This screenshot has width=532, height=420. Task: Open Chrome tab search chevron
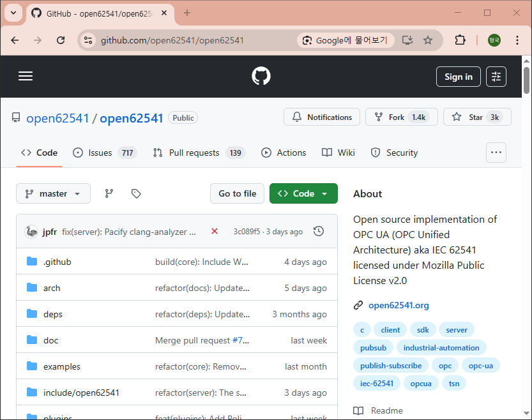[x=13, y=13]
